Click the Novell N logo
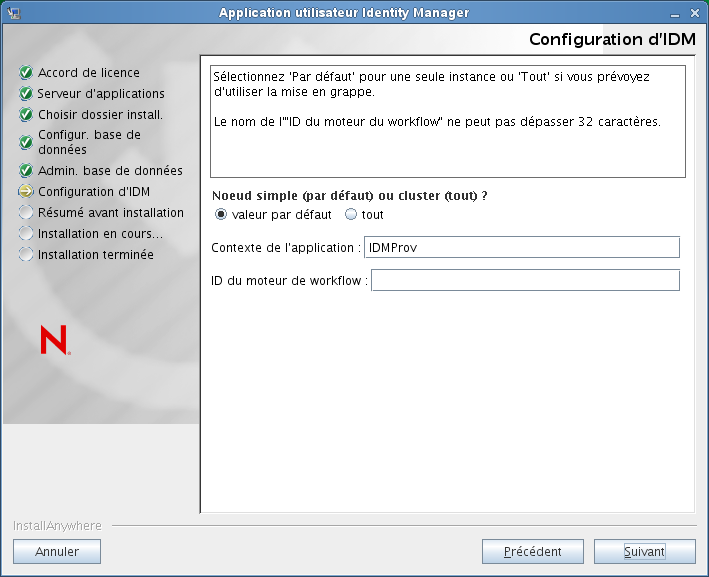The image size is (709, 577). (x=54, y=340)
